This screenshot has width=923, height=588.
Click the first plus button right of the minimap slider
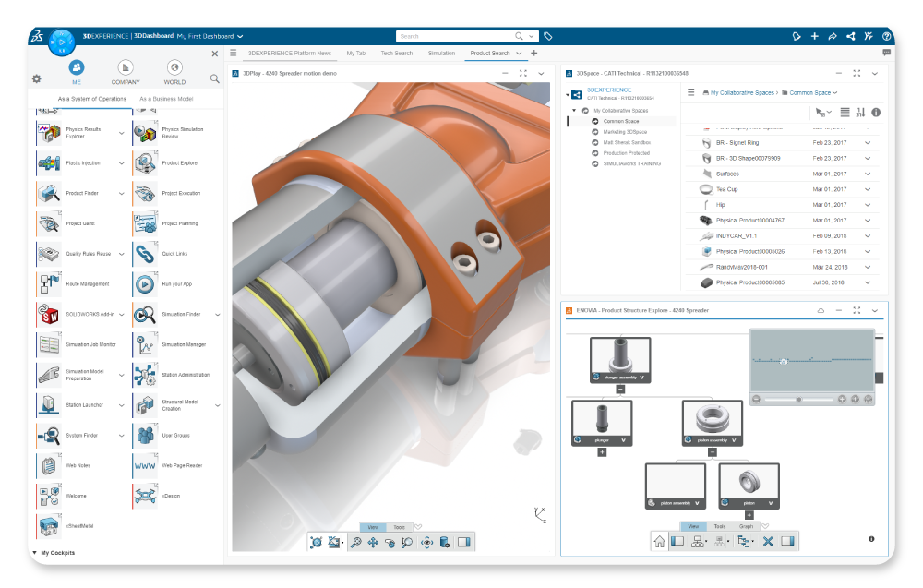click(843, 399)
